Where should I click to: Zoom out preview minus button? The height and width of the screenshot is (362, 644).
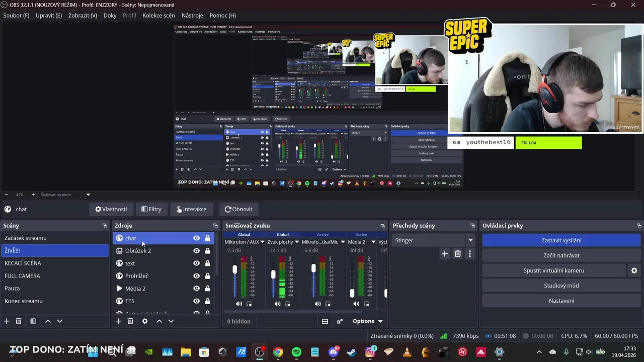point(6,195)
